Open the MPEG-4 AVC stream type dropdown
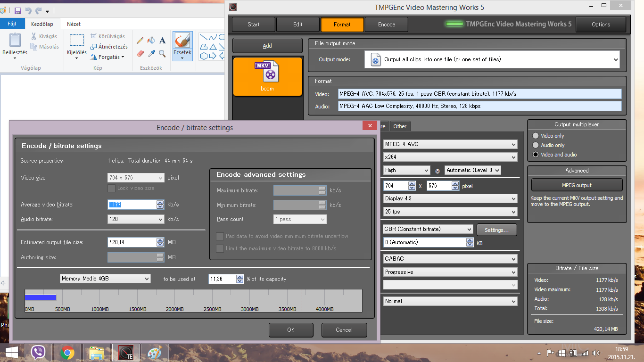Image resolution: width=644 pixels, height=362 pixels. (x=450, y=144)
